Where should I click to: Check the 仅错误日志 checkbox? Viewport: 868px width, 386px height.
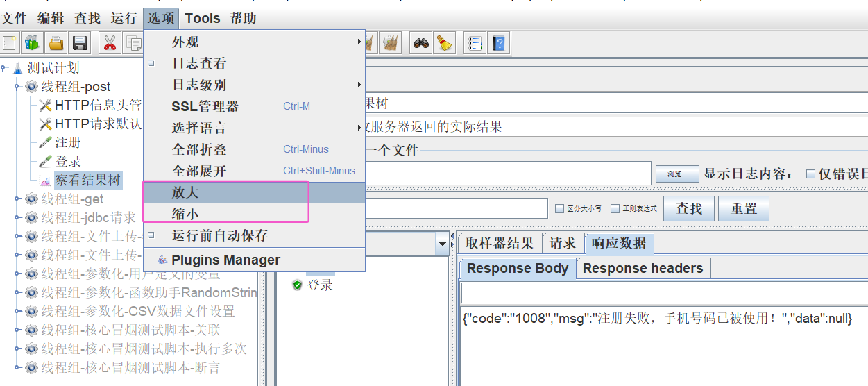pos(810,174)
